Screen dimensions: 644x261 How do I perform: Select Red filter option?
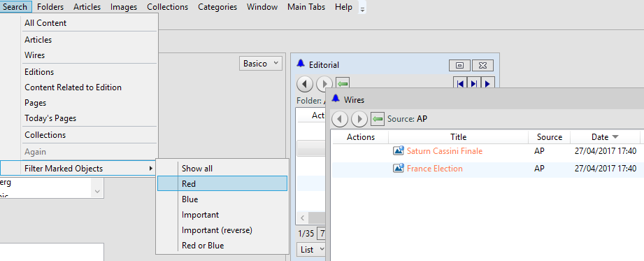222,184
